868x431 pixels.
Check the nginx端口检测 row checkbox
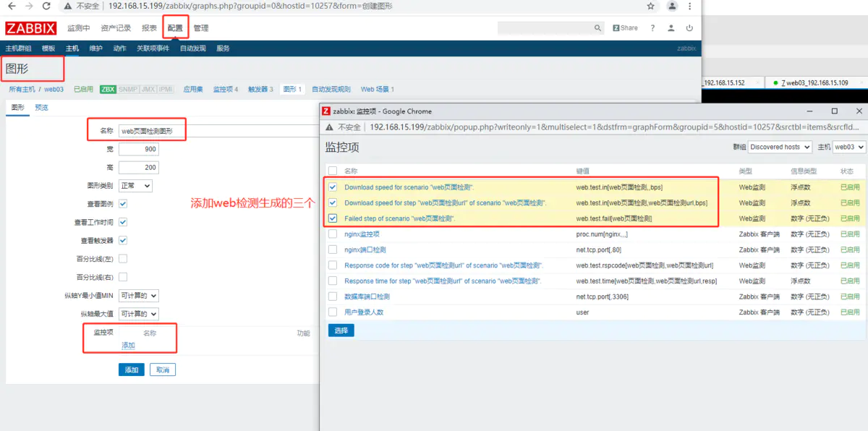click(x=333, y=249)
